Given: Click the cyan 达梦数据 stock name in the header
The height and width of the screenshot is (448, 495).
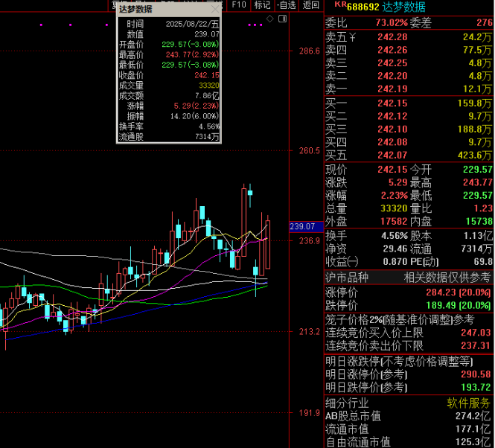Looking at the screenshot, I should (x=403, y=7).
